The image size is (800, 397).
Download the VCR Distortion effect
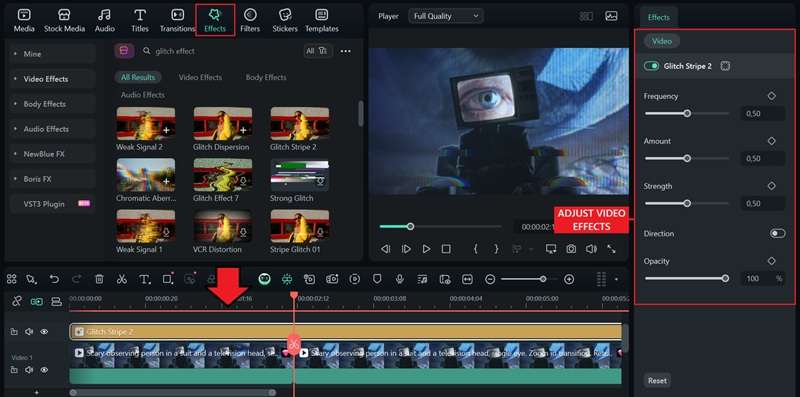pyautogui.click(x=243, y=233)
